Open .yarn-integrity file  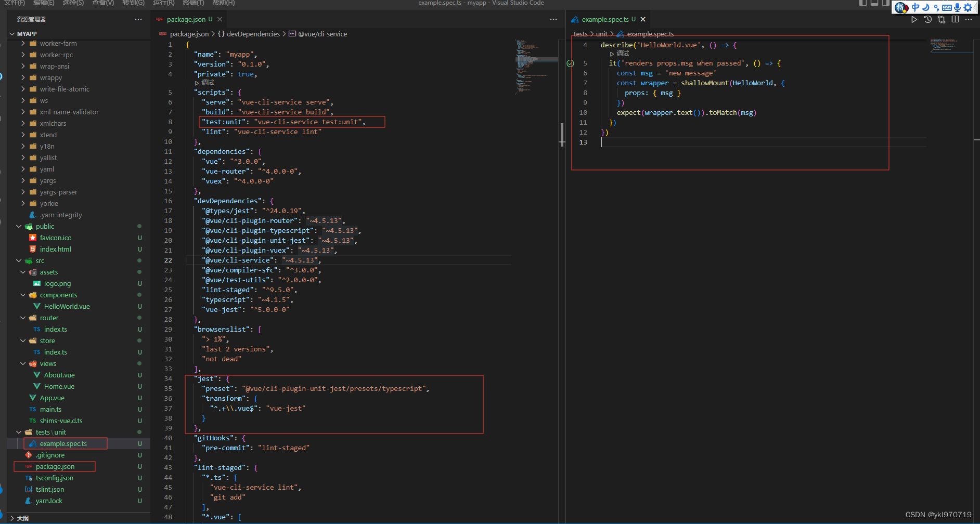pos(79,215)
